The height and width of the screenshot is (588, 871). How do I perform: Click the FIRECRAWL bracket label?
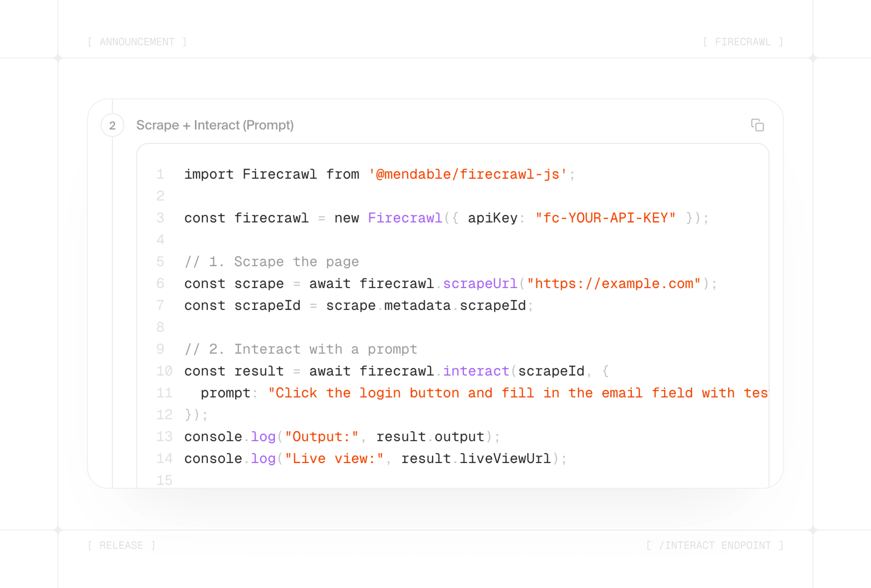tap(743, 42)
